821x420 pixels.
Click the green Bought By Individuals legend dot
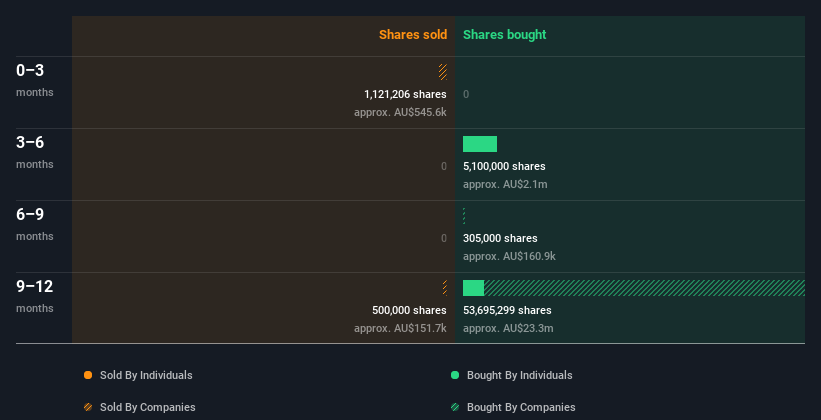(455, 375)
